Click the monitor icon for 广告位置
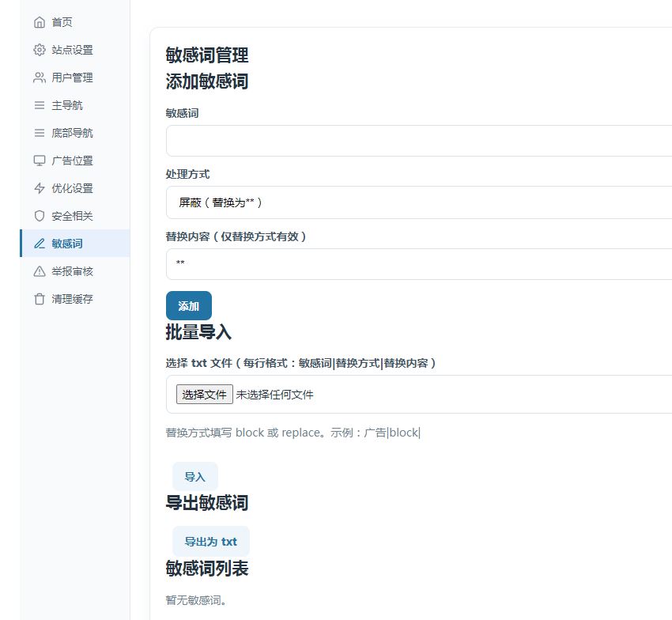Viewport: 672px width, 620px height. pyautogui.click(x=40, y=161)
